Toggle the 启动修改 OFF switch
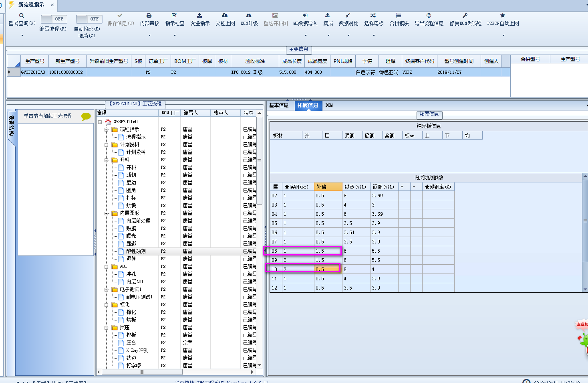This screenshot has height=383, width=588. coord(89,19)
